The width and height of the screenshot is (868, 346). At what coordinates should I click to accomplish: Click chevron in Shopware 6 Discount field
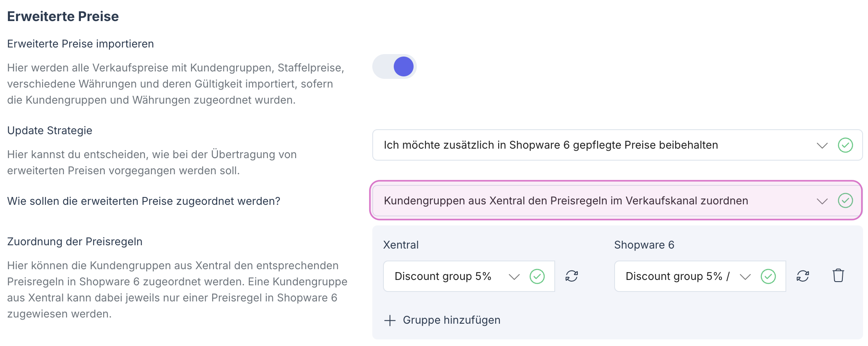(x=745, y=277)
